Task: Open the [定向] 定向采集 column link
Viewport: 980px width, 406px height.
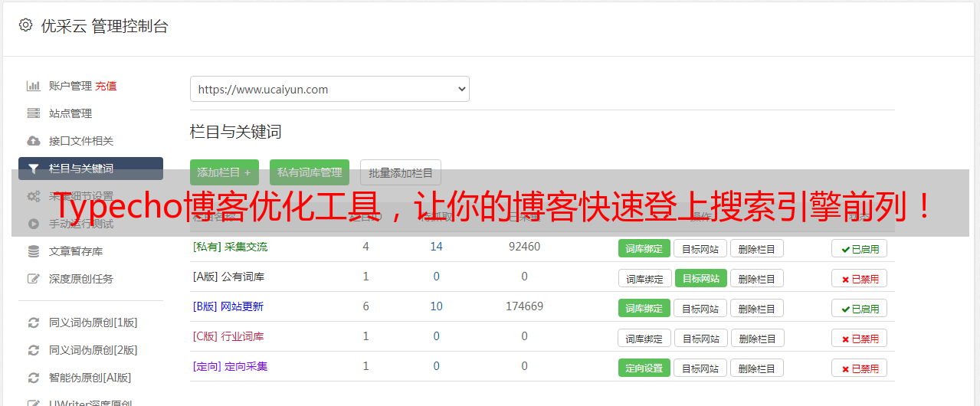Action: pyautogui.click(x=230, y=366)
